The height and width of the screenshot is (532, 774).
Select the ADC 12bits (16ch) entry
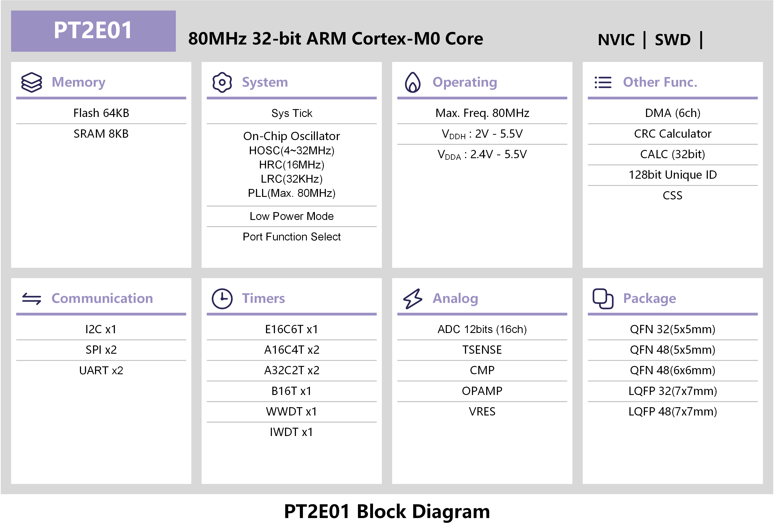click(x=482, y=329)
